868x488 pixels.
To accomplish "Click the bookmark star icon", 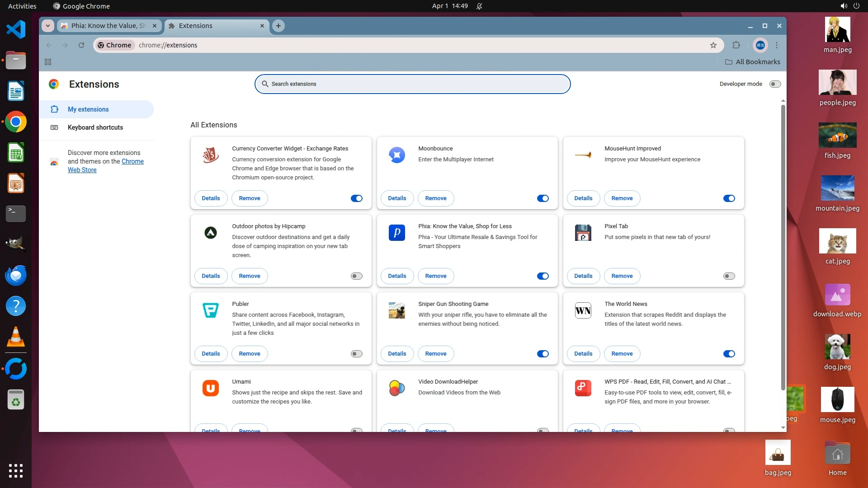I will pyautogui.click(x=713, y=45).
